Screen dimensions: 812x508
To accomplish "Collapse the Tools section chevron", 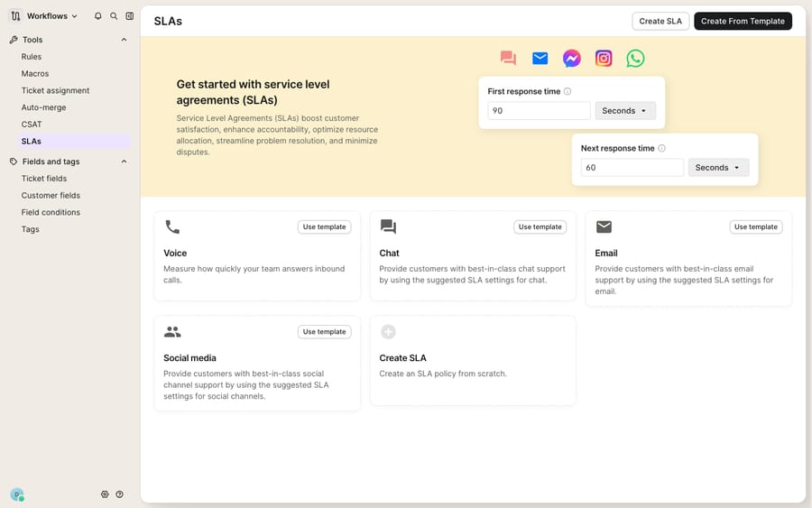I will (x=124, y=40).
